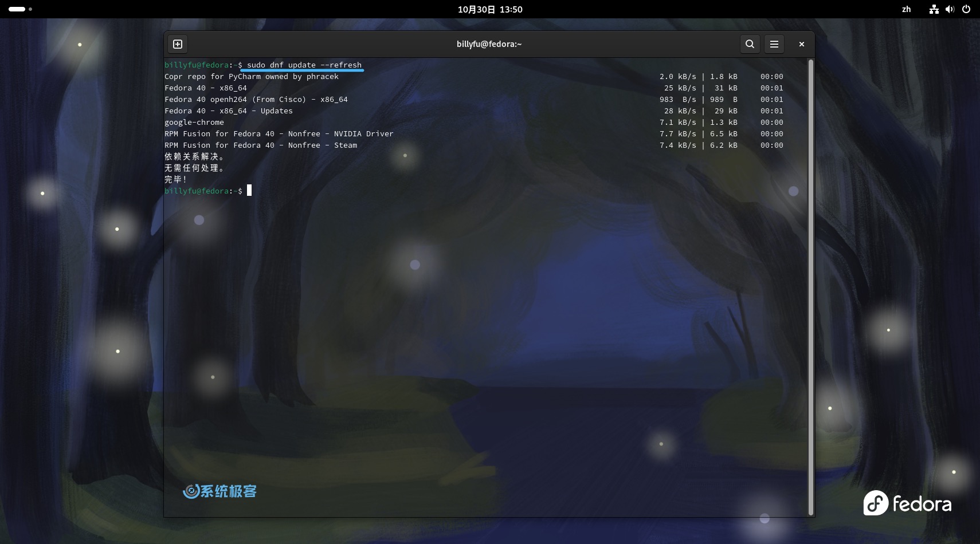Viewport: 980px width, 544px height.
Task: Click the '完毕！' line
Action: 177,179
